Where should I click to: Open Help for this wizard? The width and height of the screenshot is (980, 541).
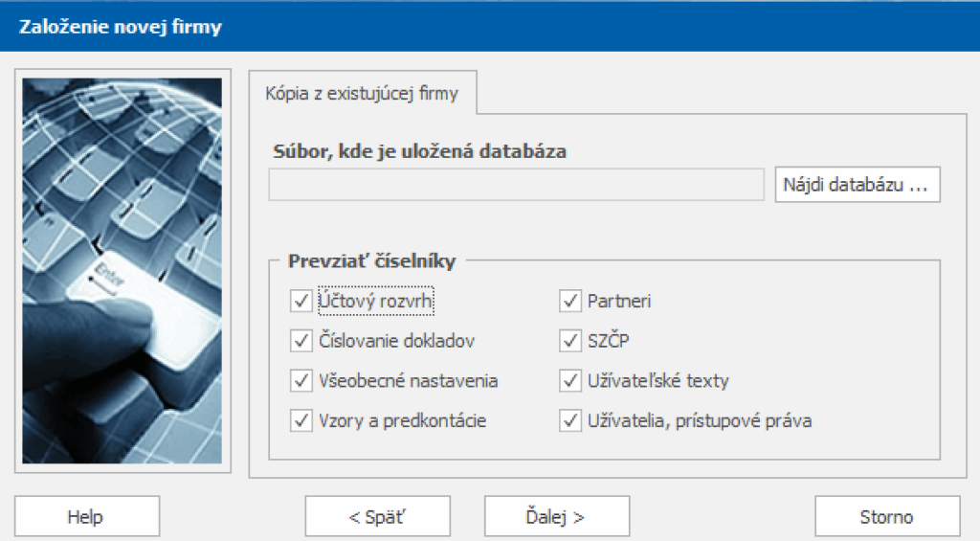point(85,517)
